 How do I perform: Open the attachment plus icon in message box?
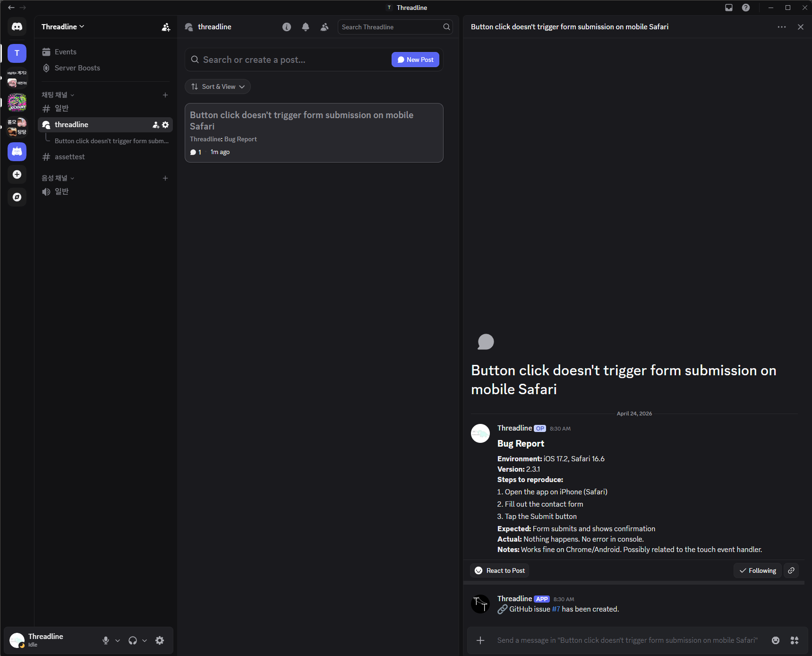[x=480, y=640]
